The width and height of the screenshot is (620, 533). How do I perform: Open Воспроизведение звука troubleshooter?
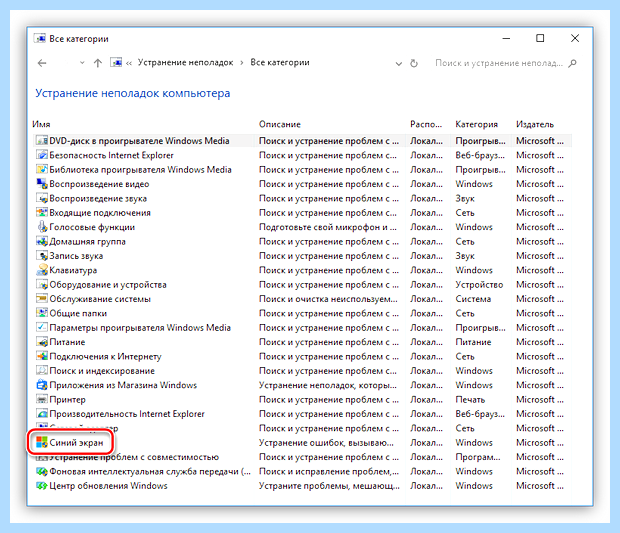click(98, 198)
